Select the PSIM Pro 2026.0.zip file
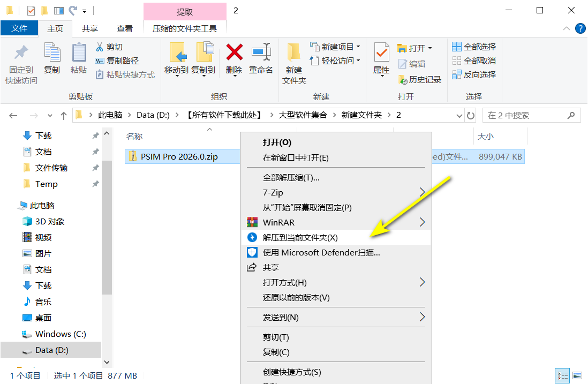Image resolution: width=588 pixels, height=384 pixels. (179, 157)
